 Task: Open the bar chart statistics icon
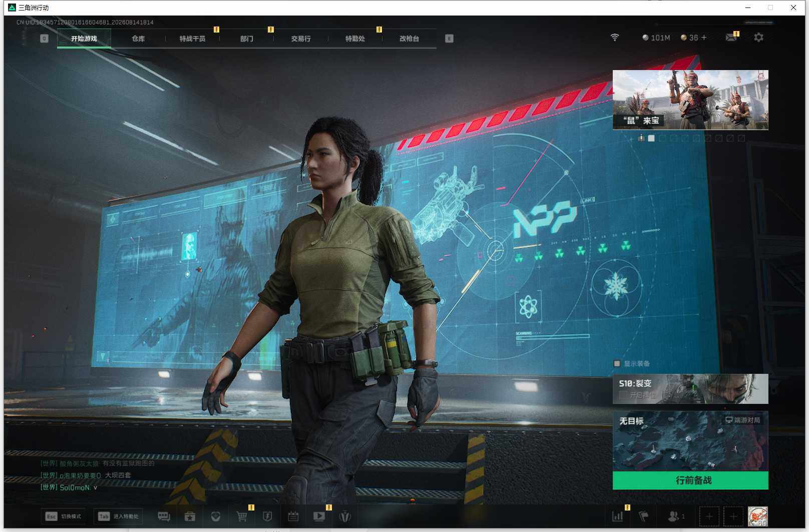tap(618, 516)
